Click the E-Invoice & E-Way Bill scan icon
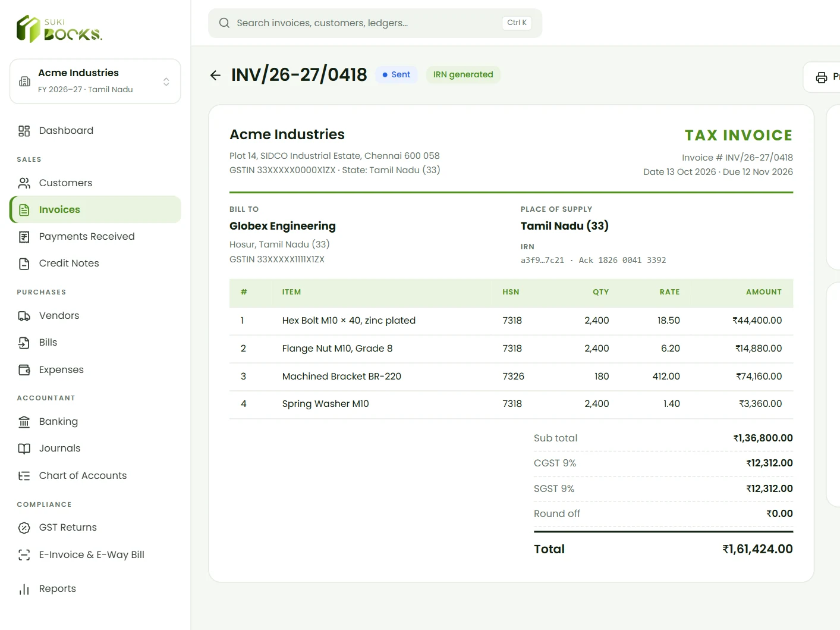Viewport: 840px width, 630px height. [x=24, y=555]
